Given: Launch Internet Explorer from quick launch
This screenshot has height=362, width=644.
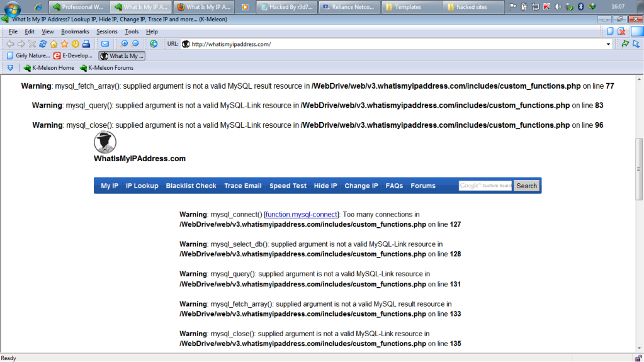Looking at the screenshot, I should 38,6.
